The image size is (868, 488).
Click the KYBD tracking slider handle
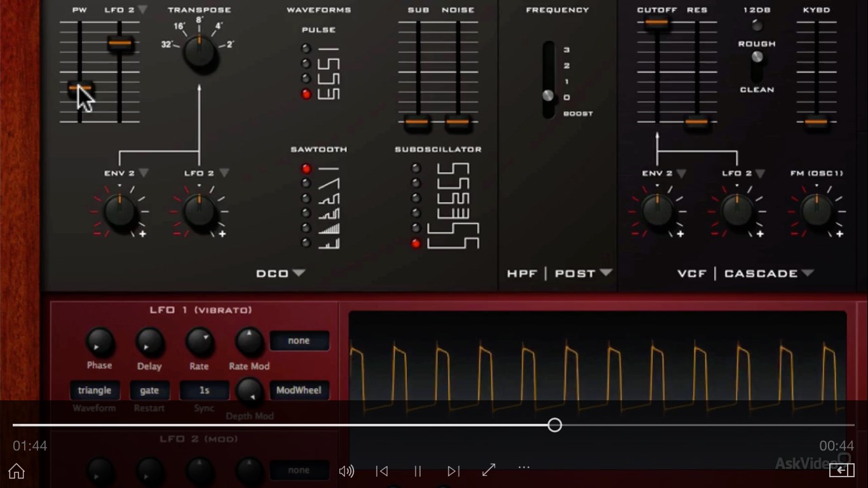[x=816, y=122]
